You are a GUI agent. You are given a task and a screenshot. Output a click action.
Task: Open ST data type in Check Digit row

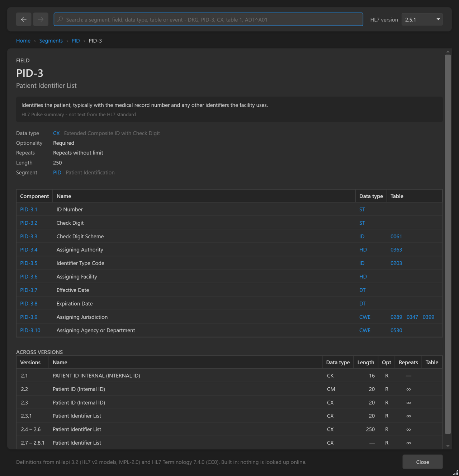pos(362,223)
